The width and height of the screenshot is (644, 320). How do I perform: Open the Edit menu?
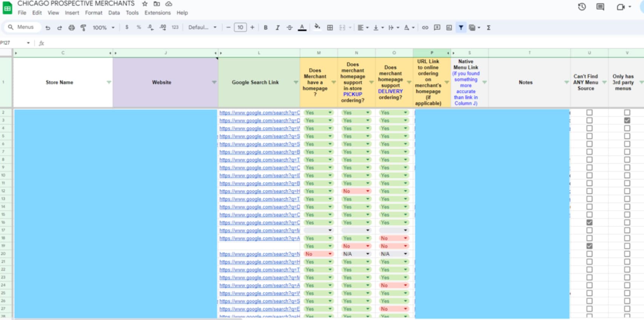(37, 13)
